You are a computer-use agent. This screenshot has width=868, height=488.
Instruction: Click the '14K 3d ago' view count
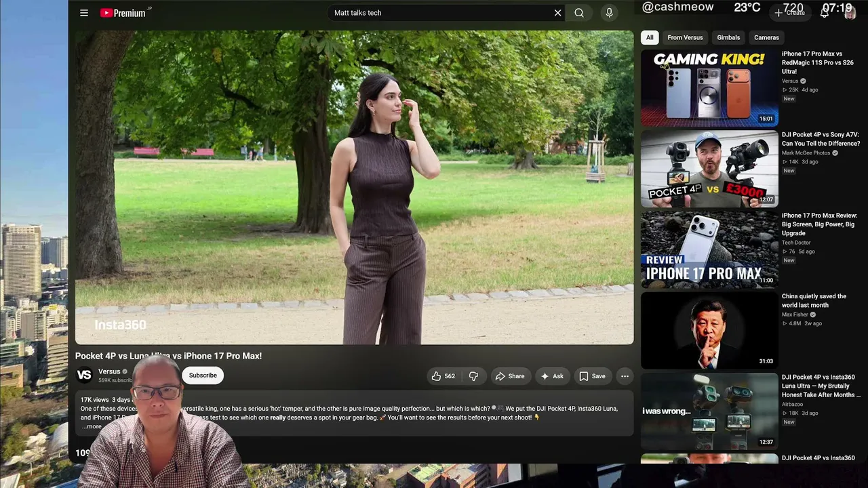tap(800, 161)
